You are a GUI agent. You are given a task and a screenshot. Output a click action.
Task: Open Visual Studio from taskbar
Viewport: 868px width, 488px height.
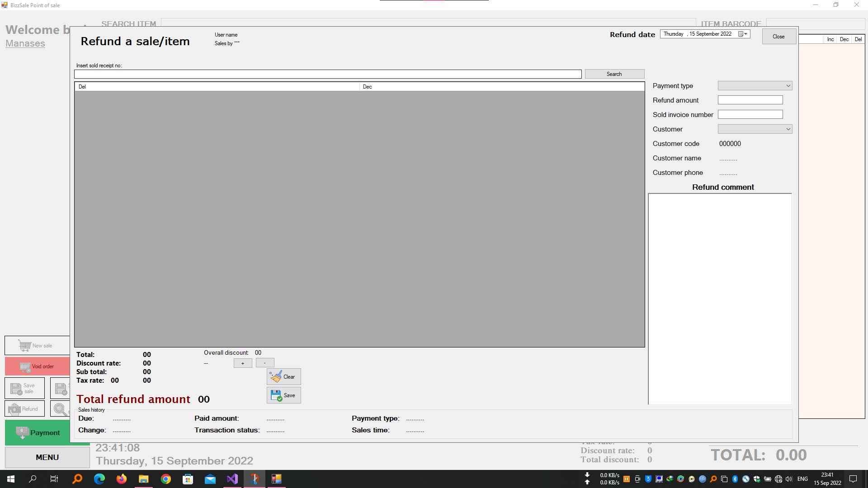coord(232,479)
